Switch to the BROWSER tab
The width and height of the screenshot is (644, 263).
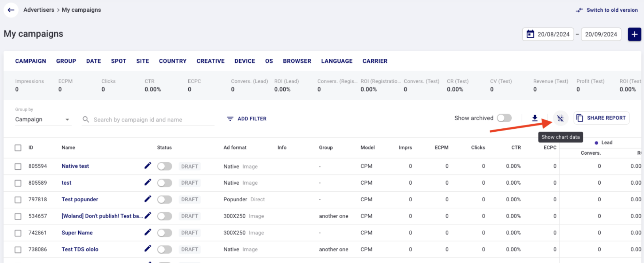(297, 61)
